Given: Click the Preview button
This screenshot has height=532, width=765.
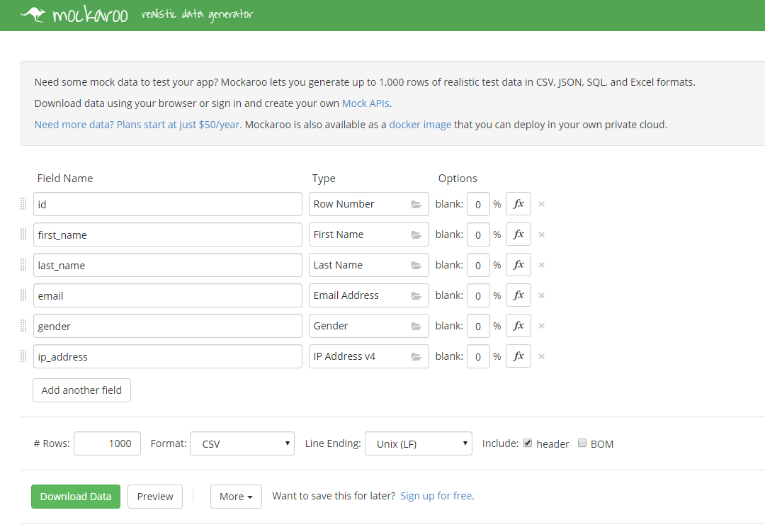Looking at the screenshot, I should pos(155,497).
